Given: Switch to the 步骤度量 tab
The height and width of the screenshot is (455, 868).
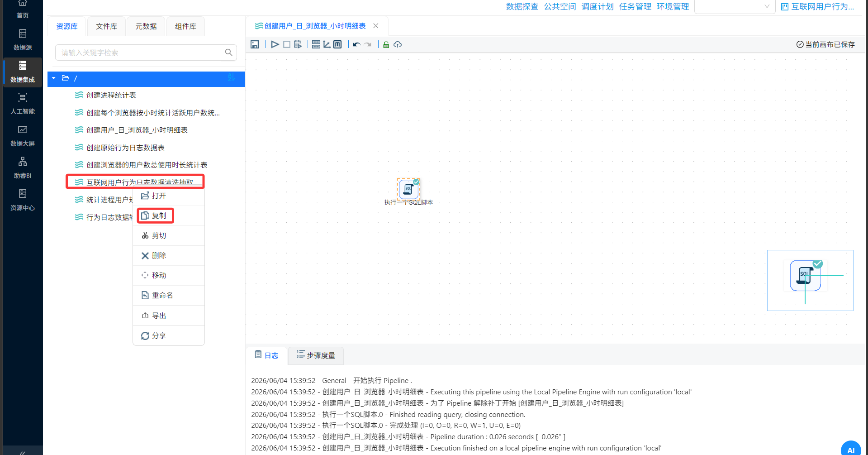Looking at the screenshot, I should click(x=316, y=355).
